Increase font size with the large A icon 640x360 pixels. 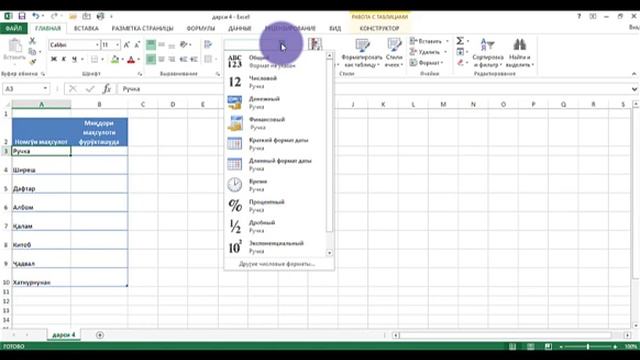coord(127,44)
